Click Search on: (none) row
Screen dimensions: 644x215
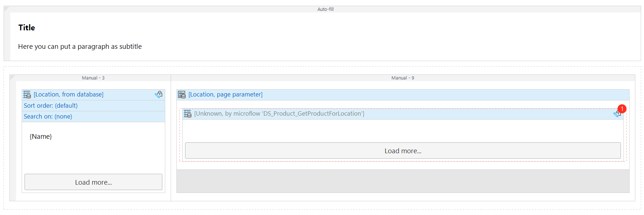tap(93, 116)
